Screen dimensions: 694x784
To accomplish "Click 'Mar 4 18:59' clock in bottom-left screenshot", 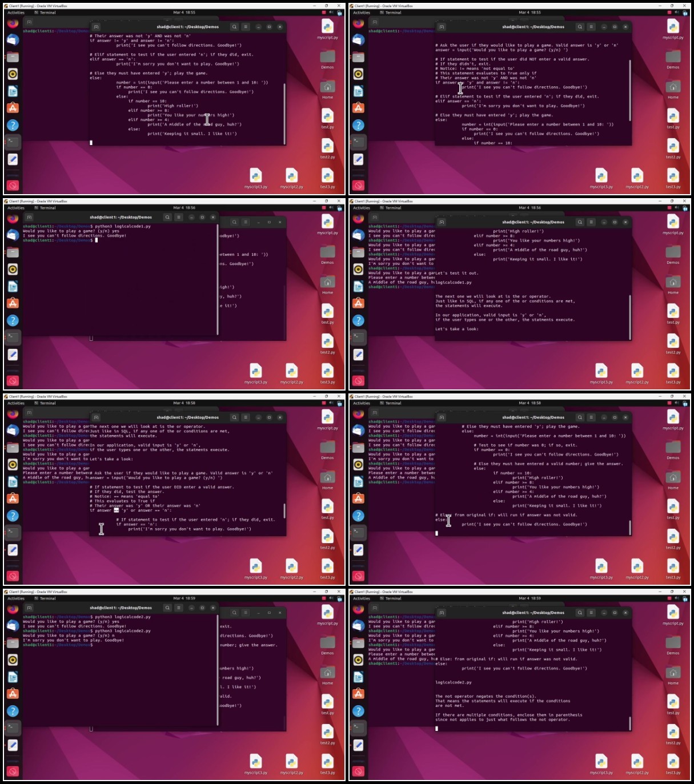I will pyautogui.click(x=184, y=598).
